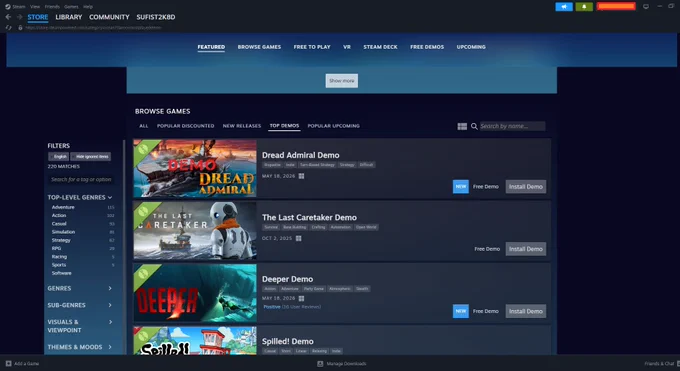Expand the Sub-Genres filter section
The height and width of the screenshot is (371, 680).
[80, 305]
